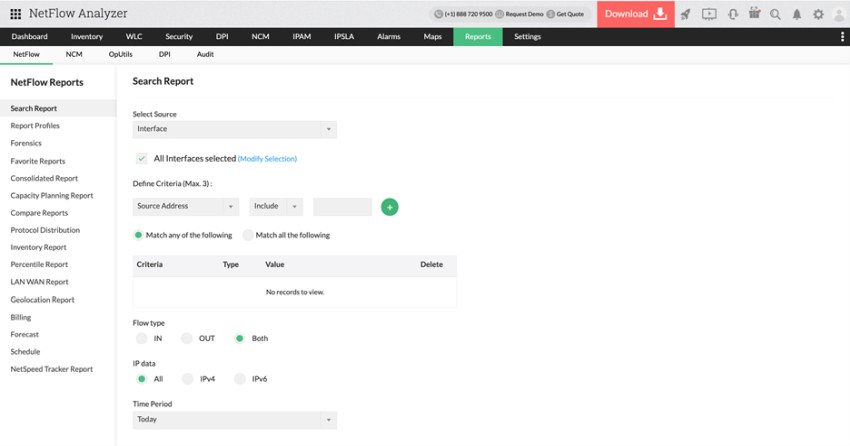
Task: Open LAN WAN Report in sidebar
Action: click(40, 282)
